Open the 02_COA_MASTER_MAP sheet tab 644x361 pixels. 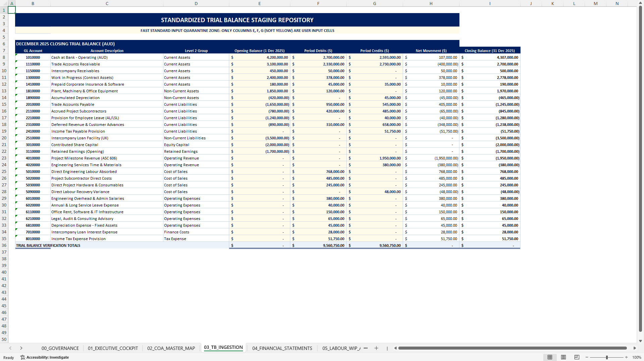click(x=171, y=348)
